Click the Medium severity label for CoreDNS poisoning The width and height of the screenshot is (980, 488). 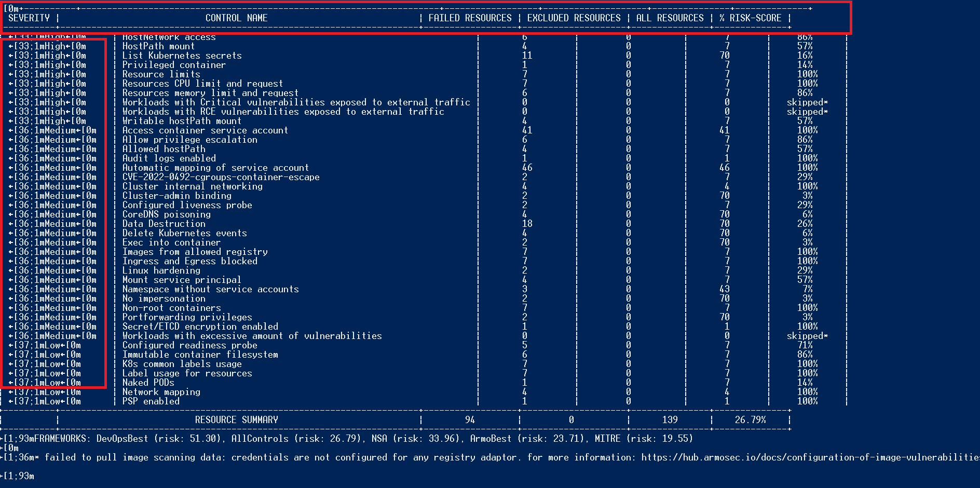(x=57, y=214)
